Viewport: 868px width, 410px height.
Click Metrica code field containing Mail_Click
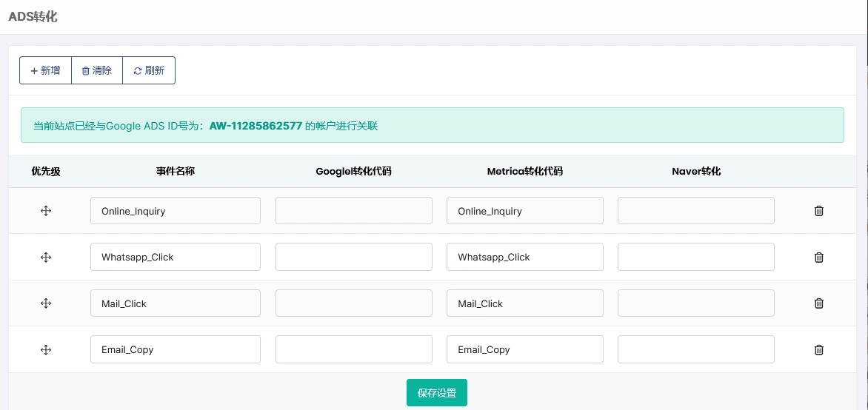(x=525, y=303)
